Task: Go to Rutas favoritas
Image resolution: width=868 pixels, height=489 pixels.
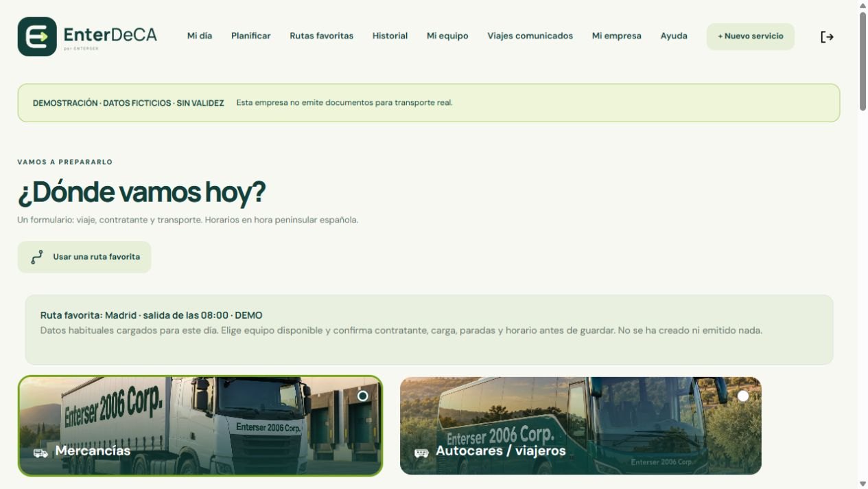Action: (322, 36)
